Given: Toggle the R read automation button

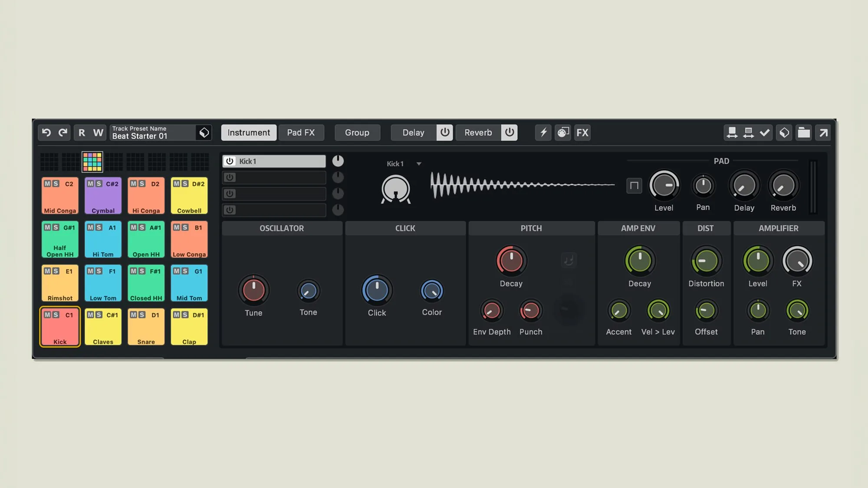Looking at the screenshot, I should pos(82,133).
